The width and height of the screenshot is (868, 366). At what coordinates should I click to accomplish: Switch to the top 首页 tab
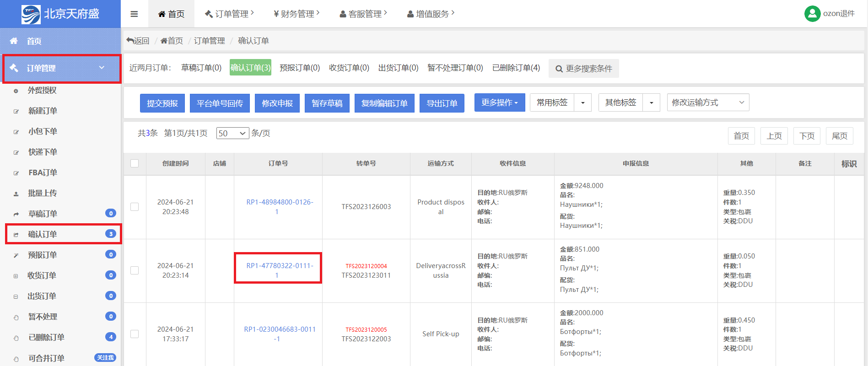(x=171, y=14)
